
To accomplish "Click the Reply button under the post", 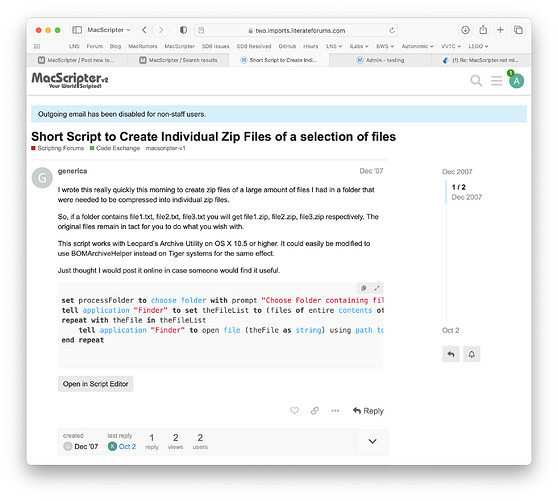I will pyautogui.click(x=368, y=411).
